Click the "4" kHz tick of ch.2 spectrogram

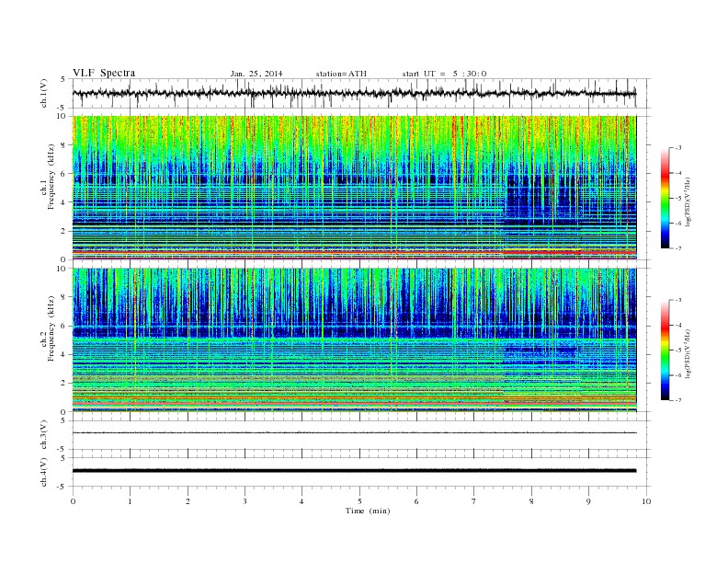[x=64, y=355]
